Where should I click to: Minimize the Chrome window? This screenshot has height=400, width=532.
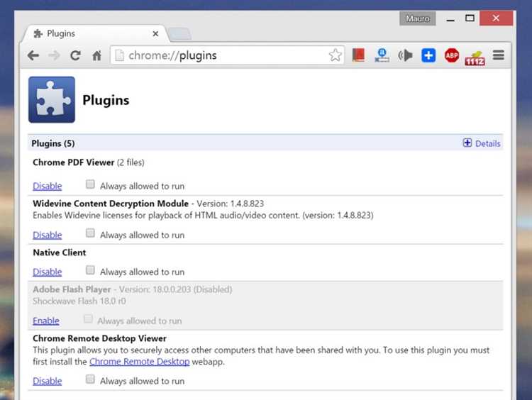(450, 19)
